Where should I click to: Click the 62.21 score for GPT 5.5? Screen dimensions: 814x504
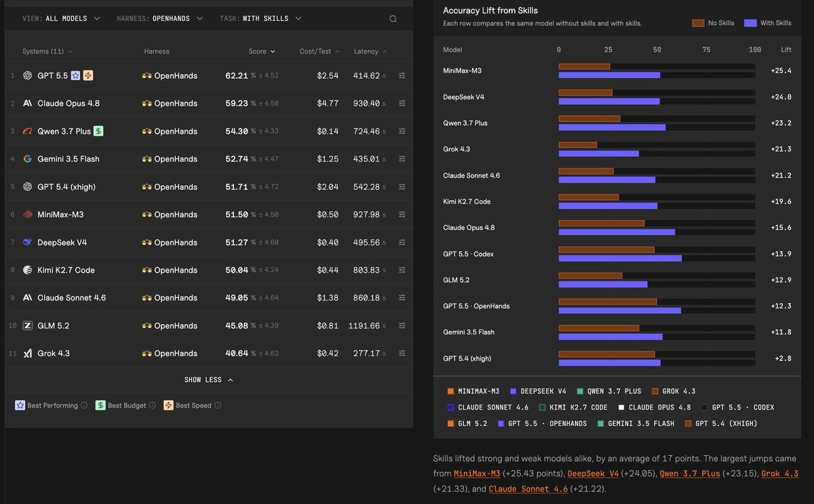pyautogui.click(x=237, y=75)
